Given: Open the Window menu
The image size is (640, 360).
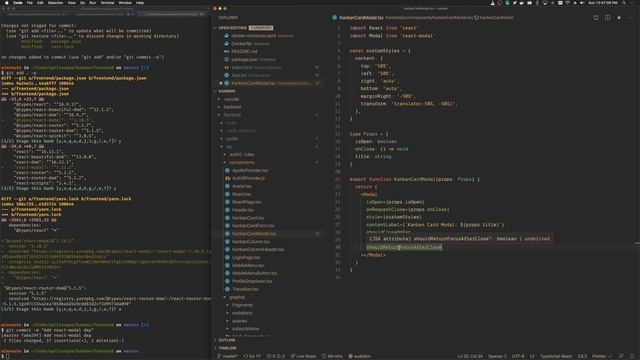Looking at the screenshot, I should click(x=125, y=2).
